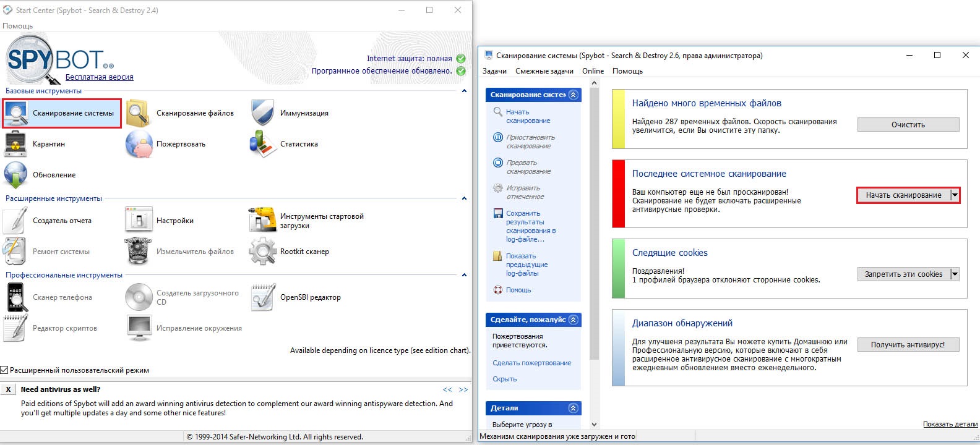980x445 pixels.
Task: Click sidebar scrollbar up arrow
Action: [594, 82]
